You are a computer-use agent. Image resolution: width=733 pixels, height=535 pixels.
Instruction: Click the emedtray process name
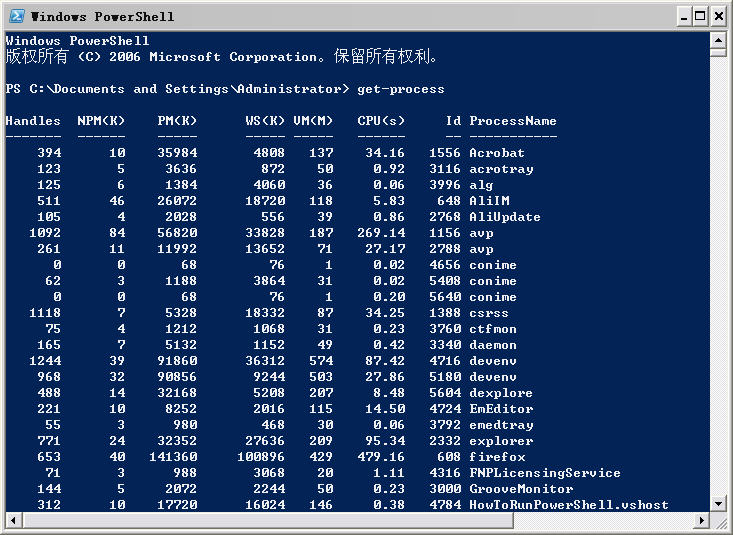coord(501,425)
